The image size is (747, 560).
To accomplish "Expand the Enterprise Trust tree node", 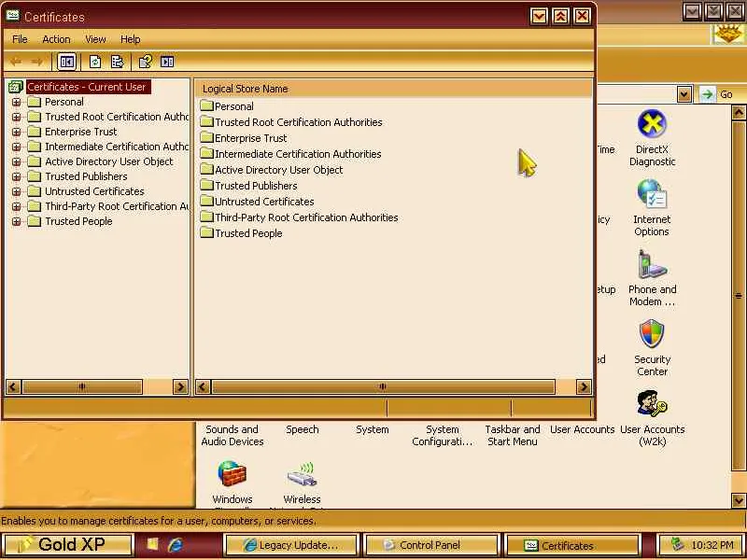I will 16,132.
